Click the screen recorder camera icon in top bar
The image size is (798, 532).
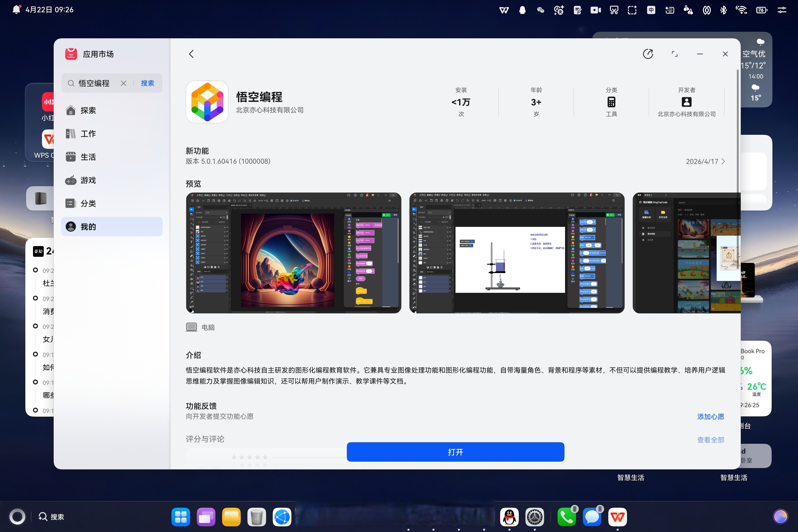click(595, 10)
